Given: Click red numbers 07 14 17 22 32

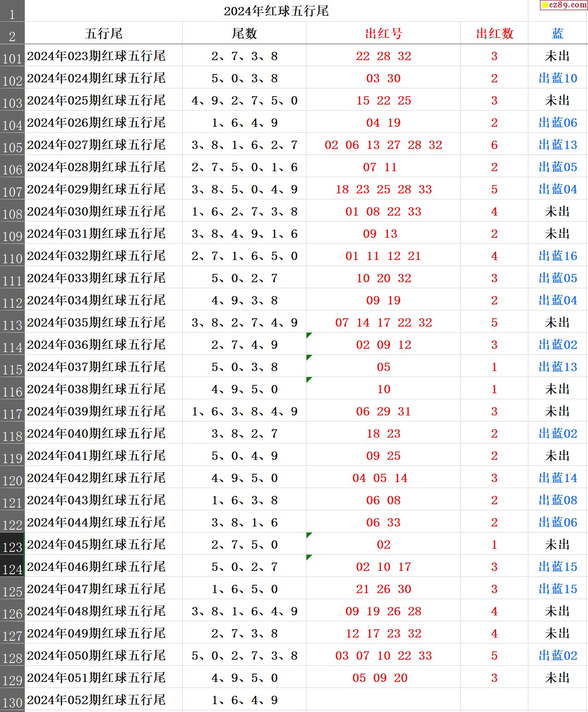Looking at the screenshot, I should (383, 322).
